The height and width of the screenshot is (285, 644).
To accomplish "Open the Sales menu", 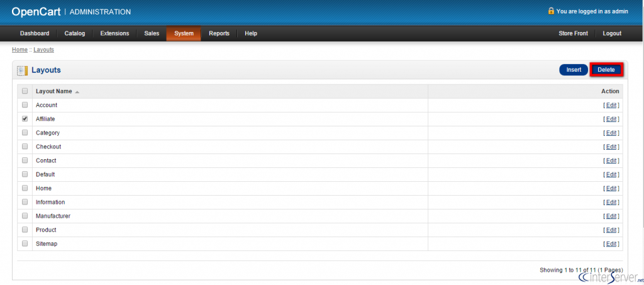I will (152, 34).
